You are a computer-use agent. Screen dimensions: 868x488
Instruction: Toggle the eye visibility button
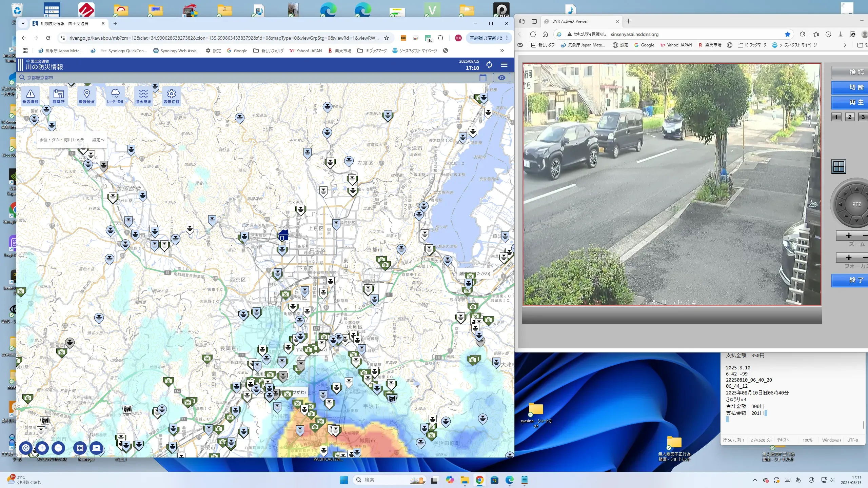501,78
